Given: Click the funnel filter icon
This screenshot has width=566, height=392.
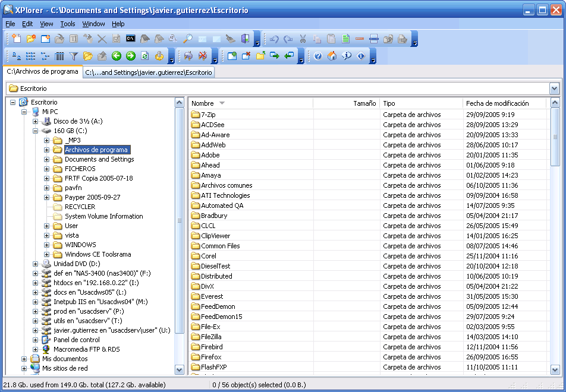Looking at the screenshot, I should click(74, 56).
